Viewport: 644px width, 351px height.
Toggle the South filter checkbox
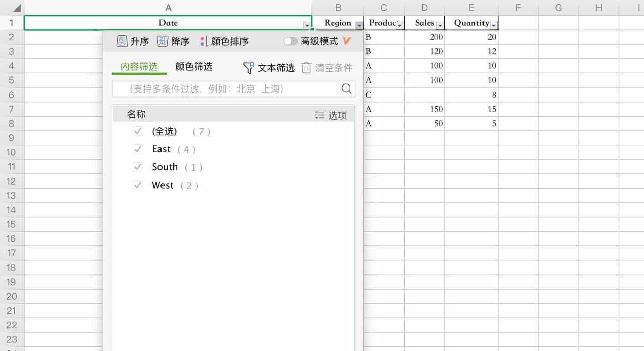(x=137, y=167)
